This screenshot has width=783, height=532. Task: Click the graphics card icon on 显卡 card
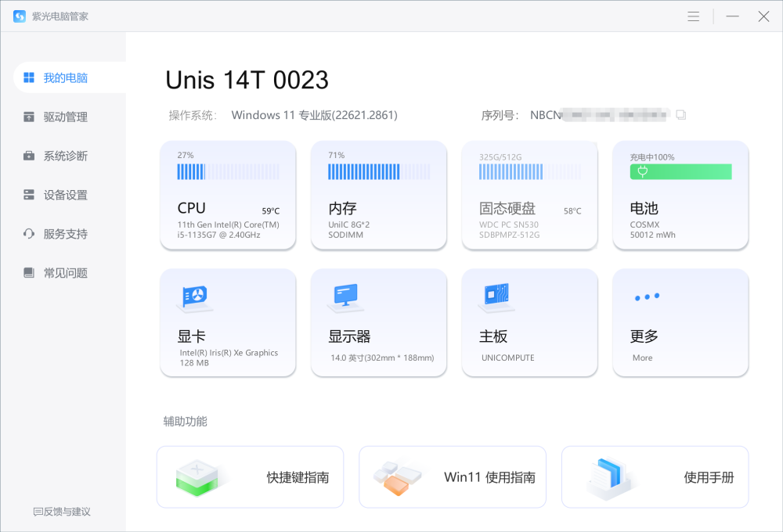click(195, 298)
